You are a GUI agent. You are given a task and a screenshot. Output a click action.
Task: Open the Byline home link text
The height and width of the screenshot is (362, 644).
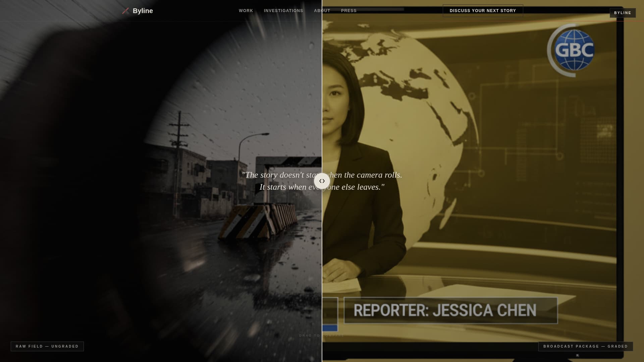143,11
